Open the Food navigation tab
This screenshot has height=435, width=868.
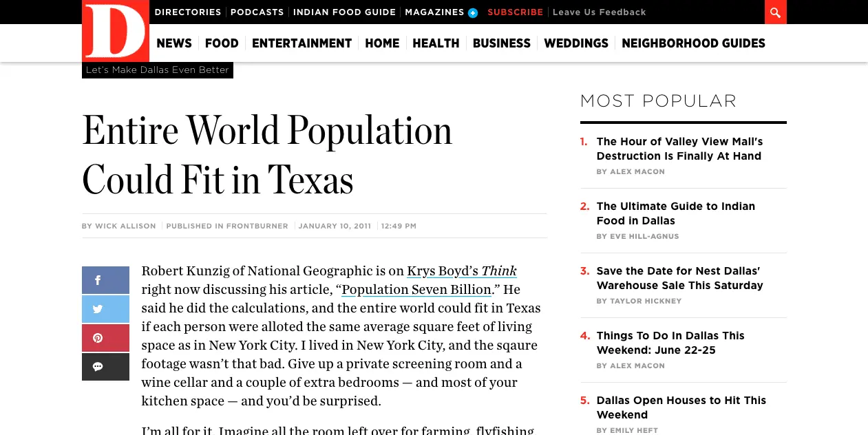click(x=222, y=43)
